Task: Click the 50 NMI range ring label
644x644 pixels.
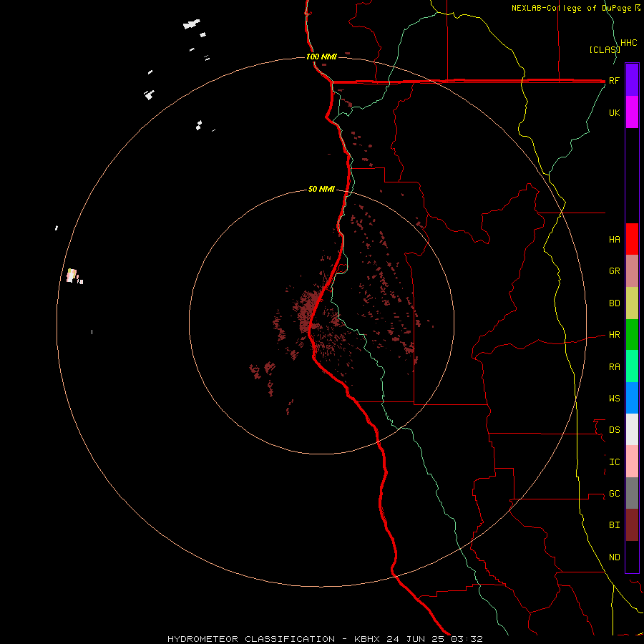Action: tap(321, 189)
